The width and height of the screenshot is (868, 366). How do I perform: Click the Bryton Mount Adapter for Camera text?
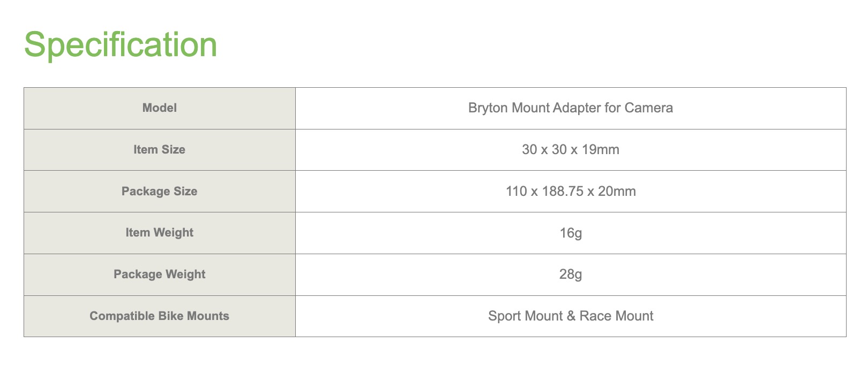pos(571,108)
